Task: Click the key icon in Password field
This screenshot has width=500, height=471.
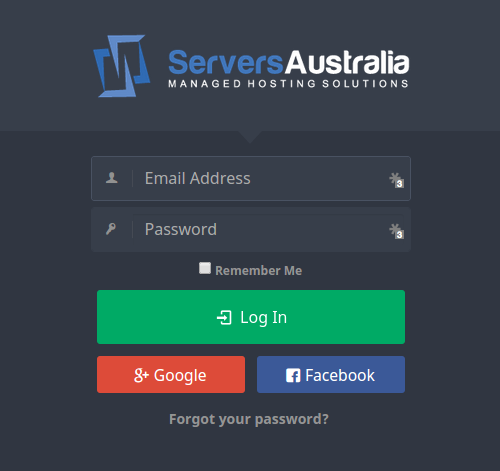Action: click(111, 229)
